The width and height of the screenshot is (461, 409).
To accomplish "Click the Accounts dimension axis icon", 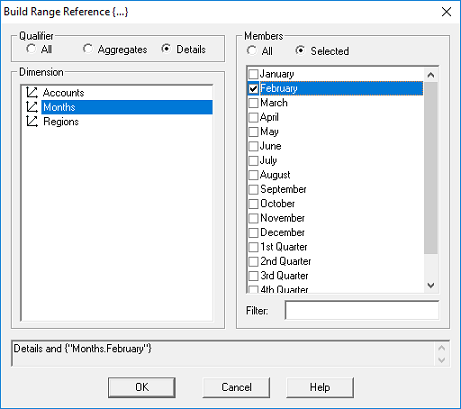I will coord(32,92).
